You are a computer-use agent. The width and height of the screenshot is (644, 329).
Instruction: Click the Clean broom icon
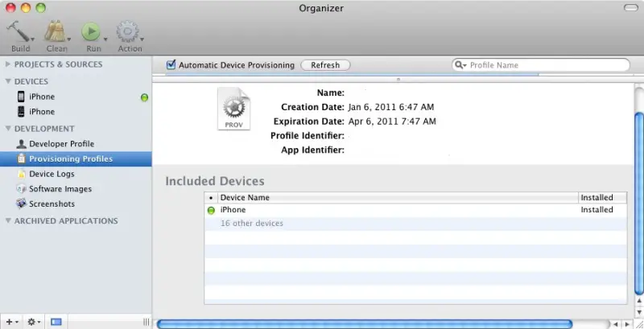56,32
